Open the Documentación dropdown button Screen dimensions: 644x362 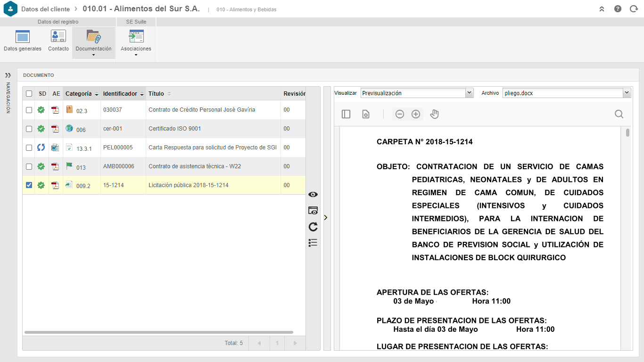pos(93,42)
